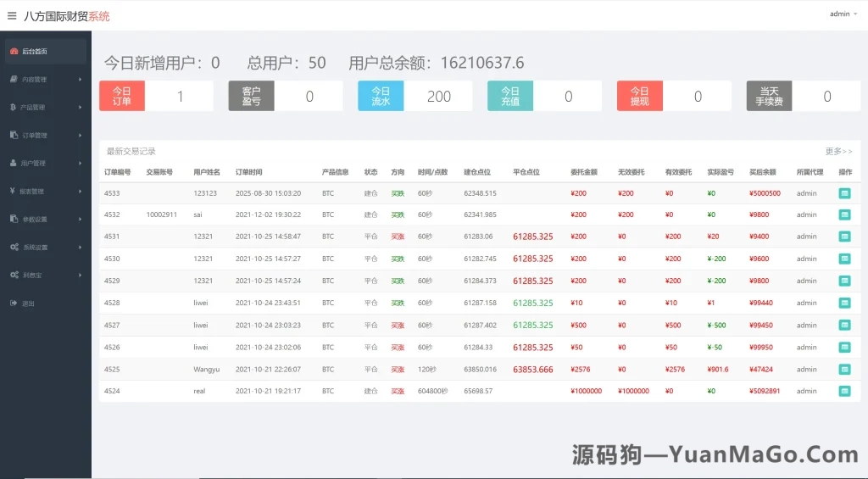The width and height of the screenshot is (868, 479).
Task: Click the closing price 63853.666
Action: pyautogui.click(x=532, y=370)
